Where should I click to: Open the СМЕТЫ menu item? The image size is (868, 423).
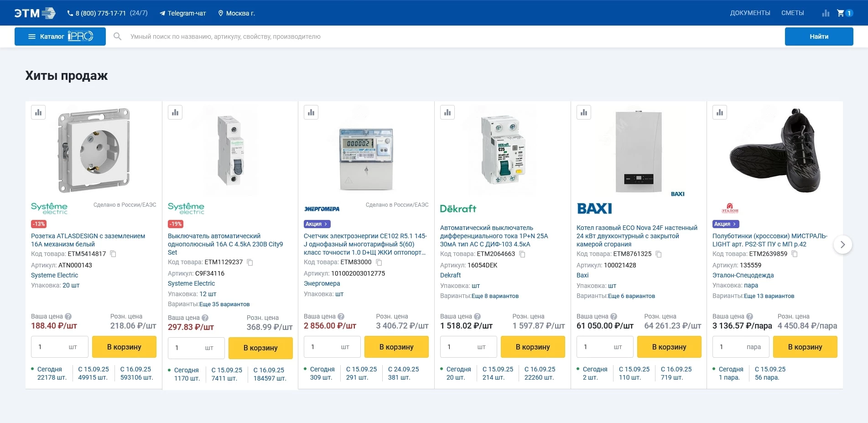tap(792, 13)
